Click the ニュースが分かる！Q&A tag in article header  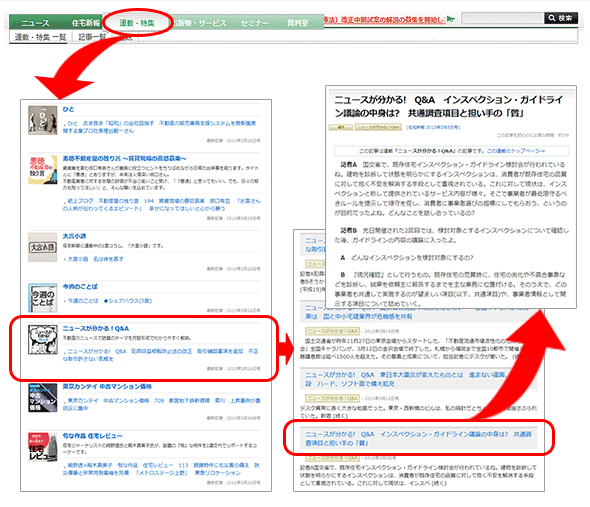378,127
